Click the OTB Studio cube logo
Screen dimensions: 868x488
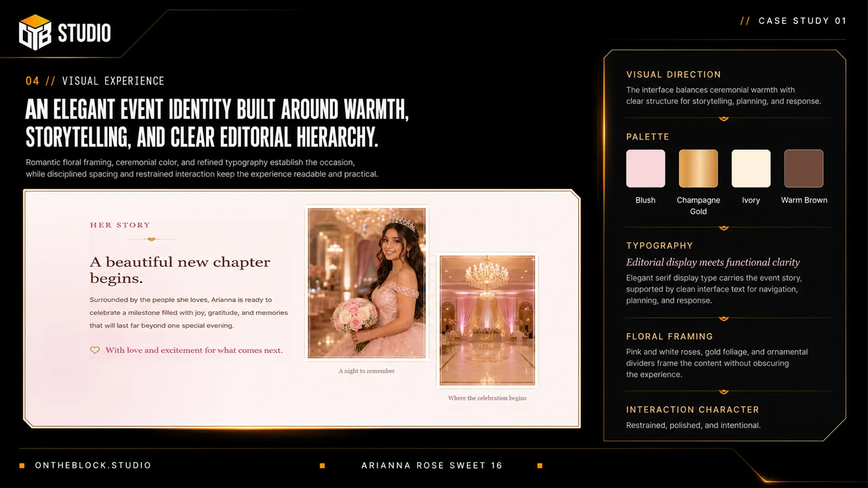coord(35,33)
